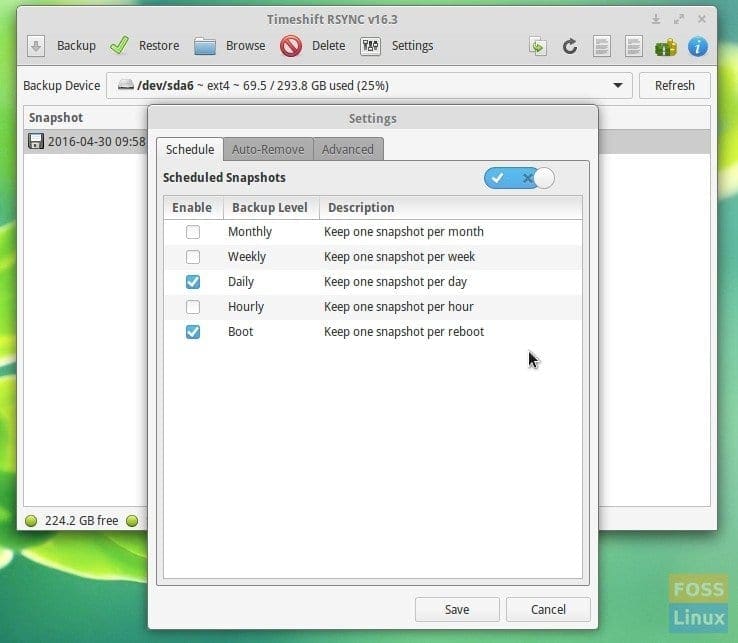The height and width of the screenshot is (643, 738).
Task: Click the Refresh button
Action: click(674, 85)
